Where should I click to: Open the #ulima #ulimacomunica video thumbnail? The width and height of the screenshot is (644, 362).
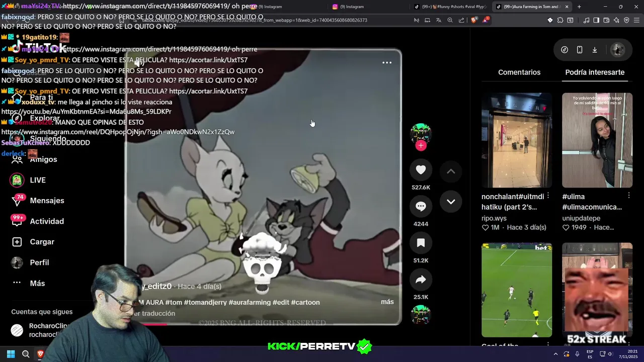point(597,140)
